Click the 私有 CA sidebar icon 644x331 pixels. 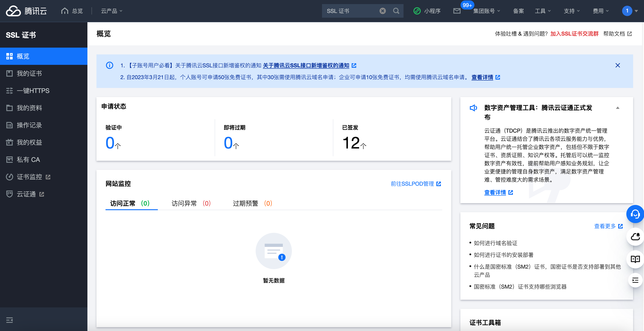point(10,159)
